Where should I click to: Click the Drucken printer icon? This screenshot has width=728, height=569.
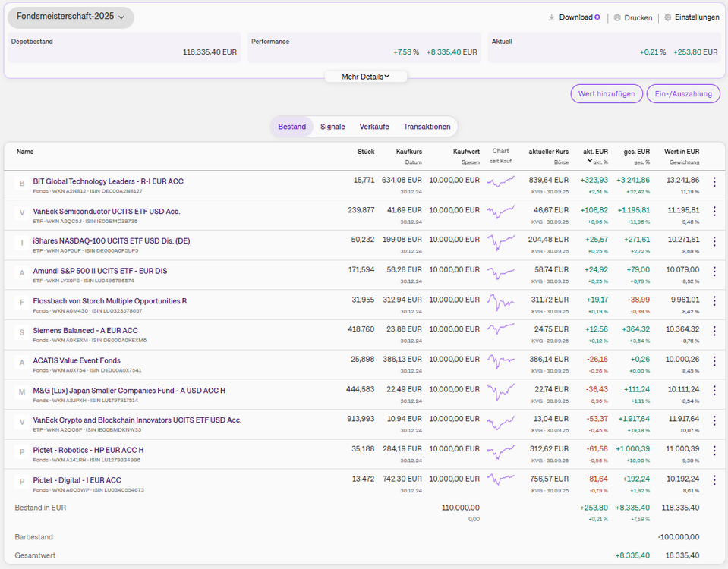(x=617, y=17)
